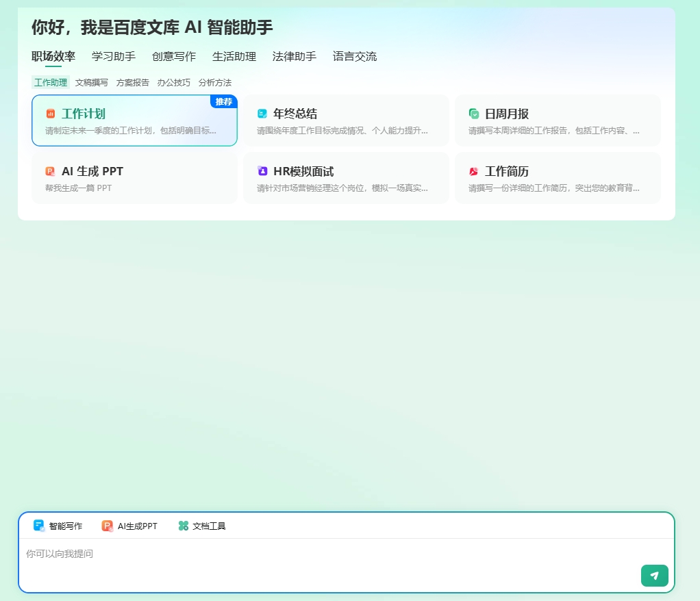Click the 年终总结 card title
Screen dimensions: 700x601
[295, 114]
